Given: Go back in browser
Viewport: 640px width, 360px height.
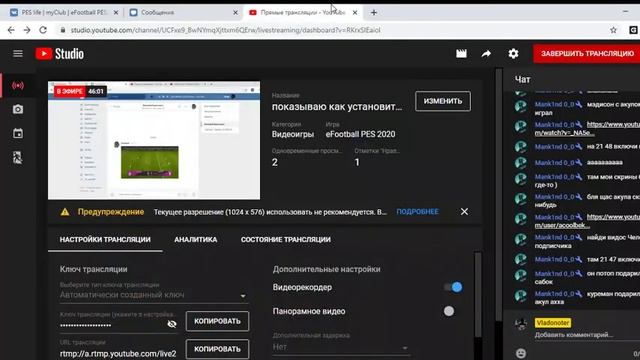Looking at the screenshot, I should [11, 30].
